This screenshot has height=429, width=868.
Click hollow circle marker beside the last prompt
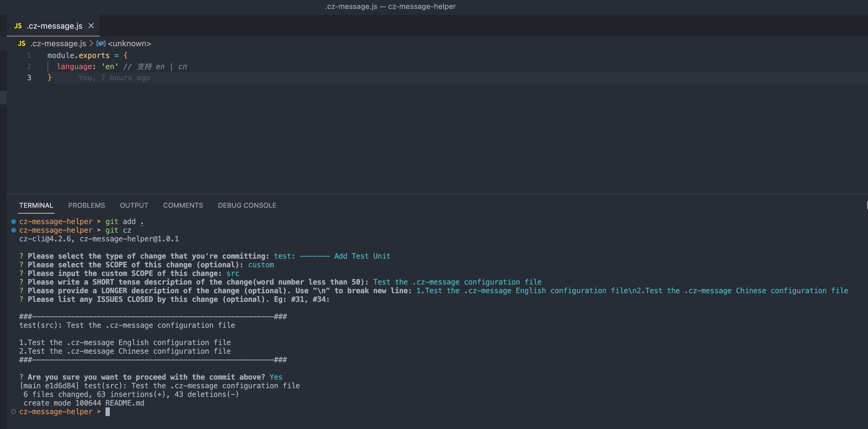tap(14, 412)
